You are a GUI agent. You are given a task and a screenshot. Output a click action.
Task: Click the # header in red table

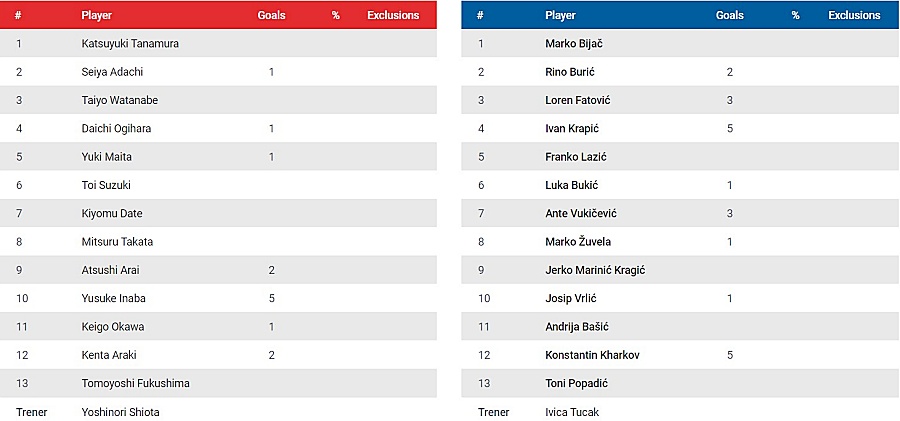(x=18, y=16)
